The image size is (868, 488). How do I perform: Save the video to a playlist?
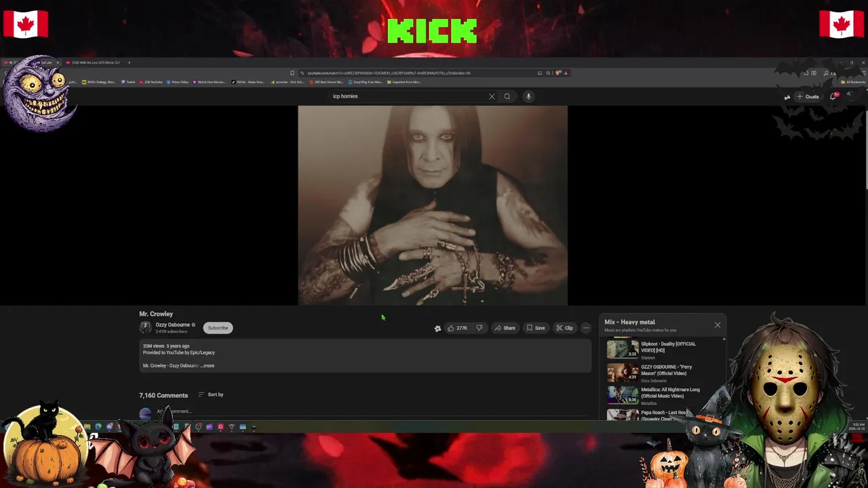coord(536,328)
